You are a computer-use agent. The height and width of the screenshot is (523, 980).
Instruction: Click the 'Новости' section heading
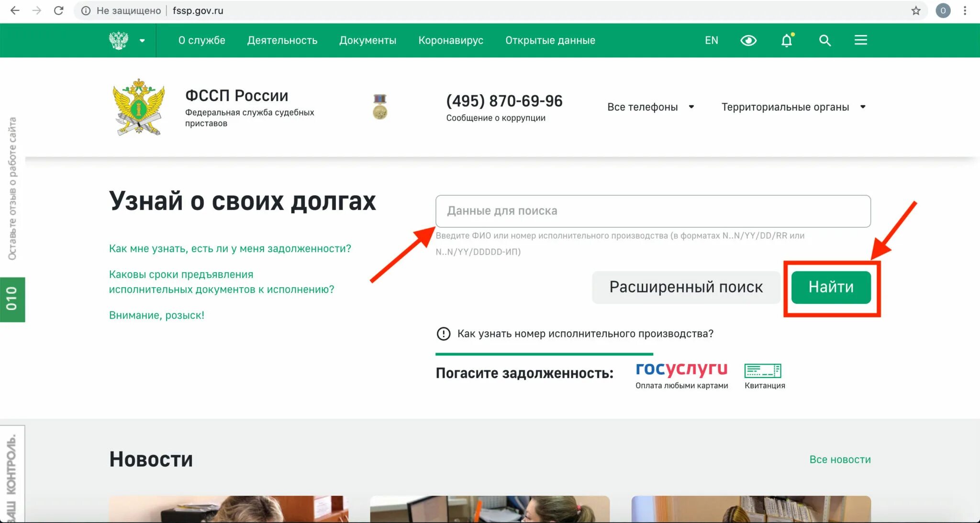(151, 459)
